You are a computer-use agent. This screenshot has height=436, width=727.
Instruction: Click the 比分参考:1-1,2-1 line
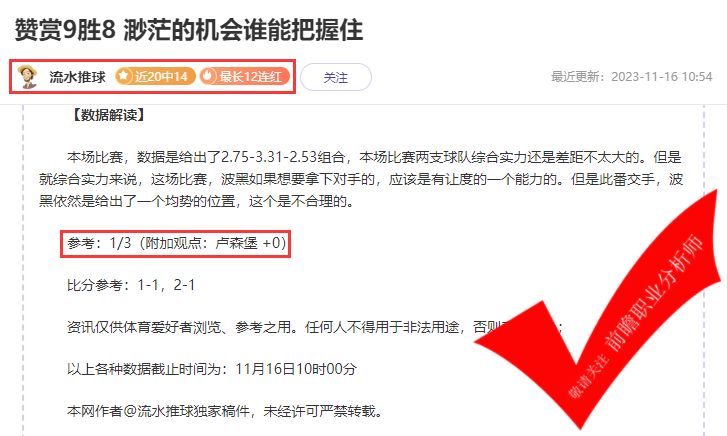point(131,285)
